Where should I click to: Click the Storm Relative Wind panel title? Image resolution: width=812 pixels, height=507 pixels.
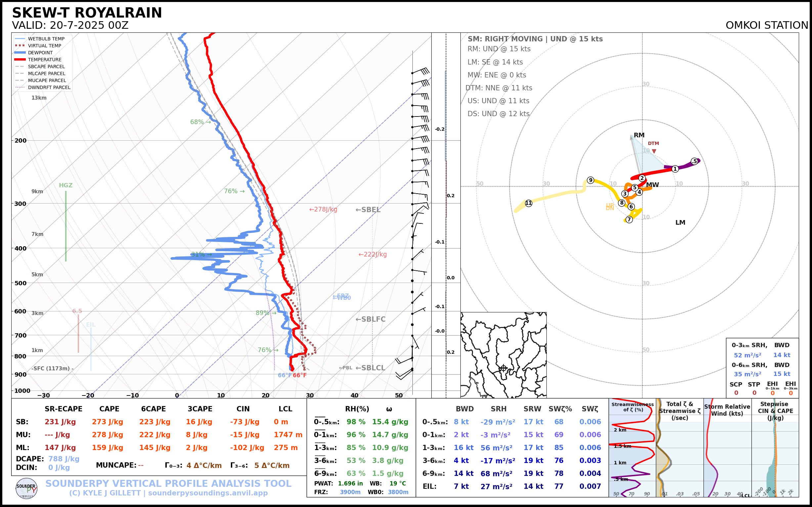click(x=727, y=410)
